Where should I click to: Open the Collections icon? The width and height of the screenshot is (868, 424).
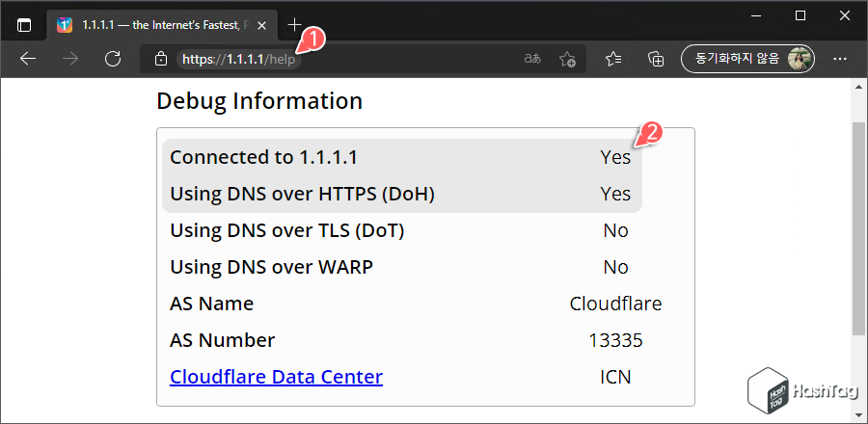656,59
